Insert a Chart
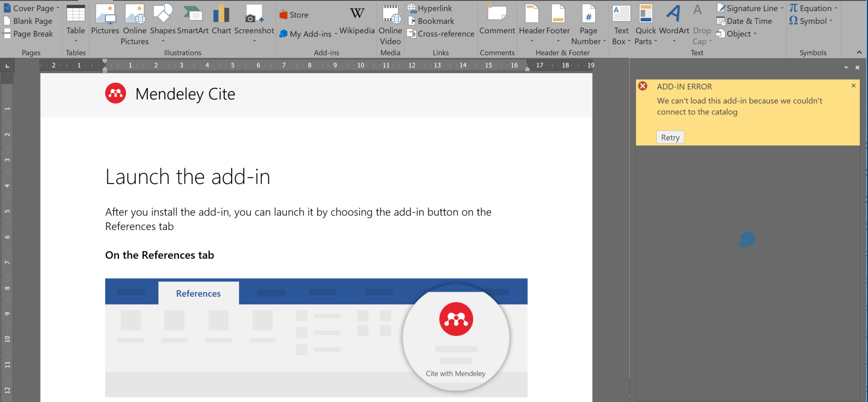Viewport: 868px width, 402px height. [221, 20]
